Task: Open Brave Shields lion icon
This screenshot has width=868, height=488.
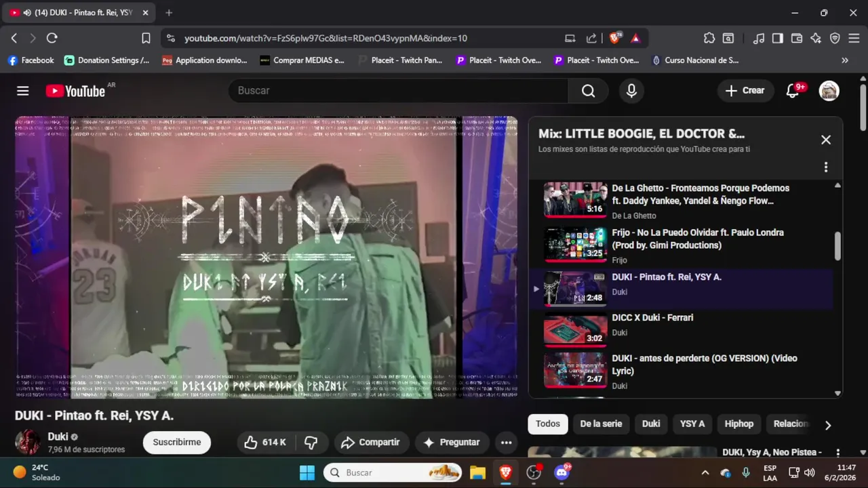Action: click(x=615, y=39)
